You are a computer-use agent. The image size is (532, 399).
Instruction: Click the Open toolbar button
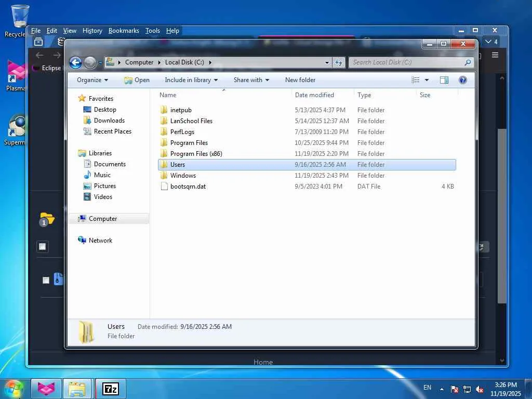137,80
